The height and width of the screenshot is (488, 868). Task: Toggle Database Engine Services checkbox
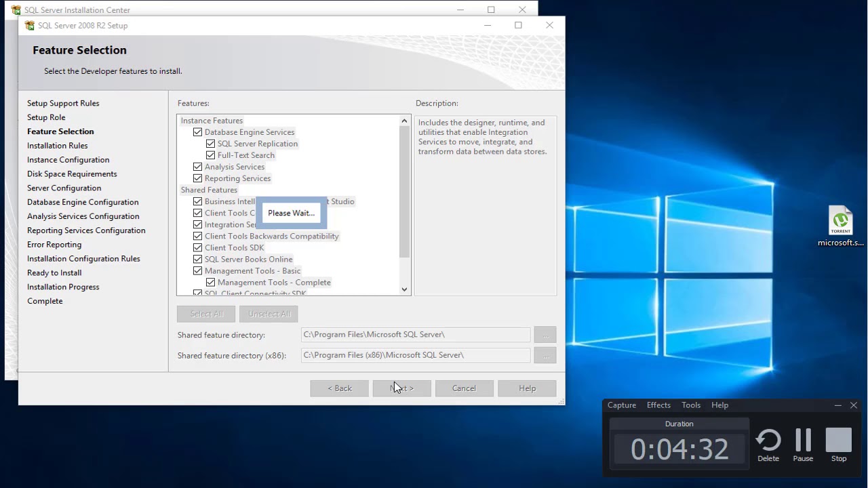pyautogui.click(x=197, y=132)
